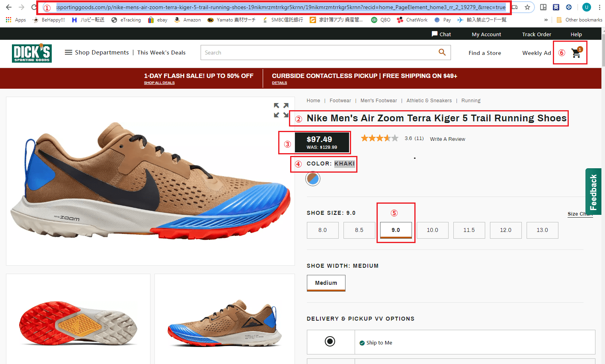Viewport: 605px width, 364px height.
Task: Select the Ship to Me radio button
Action: click(x=330, y=341)
